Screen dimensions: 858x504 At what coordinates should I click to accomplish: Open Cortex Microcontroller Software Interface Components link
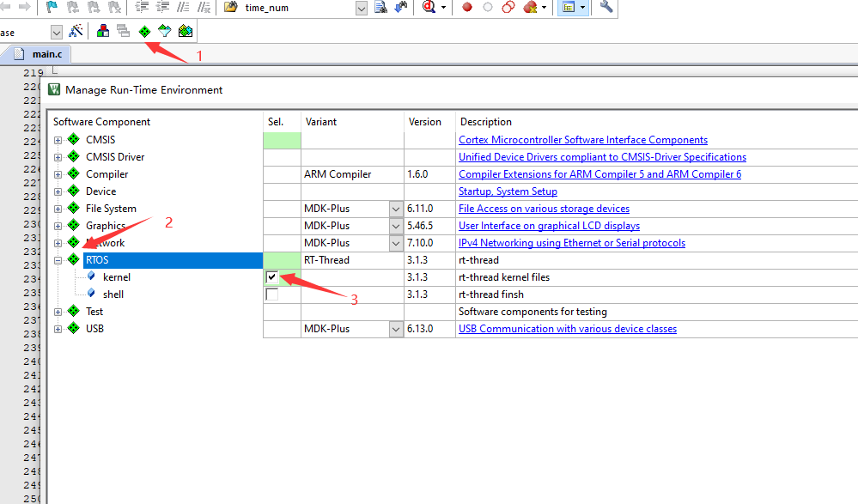click(x=583, y=140)
